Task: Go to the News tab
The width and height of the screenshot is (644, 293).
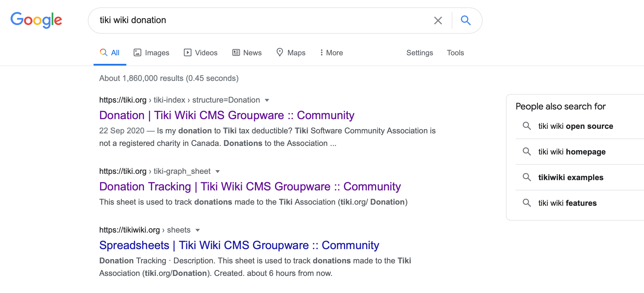Action: (247, 53)
